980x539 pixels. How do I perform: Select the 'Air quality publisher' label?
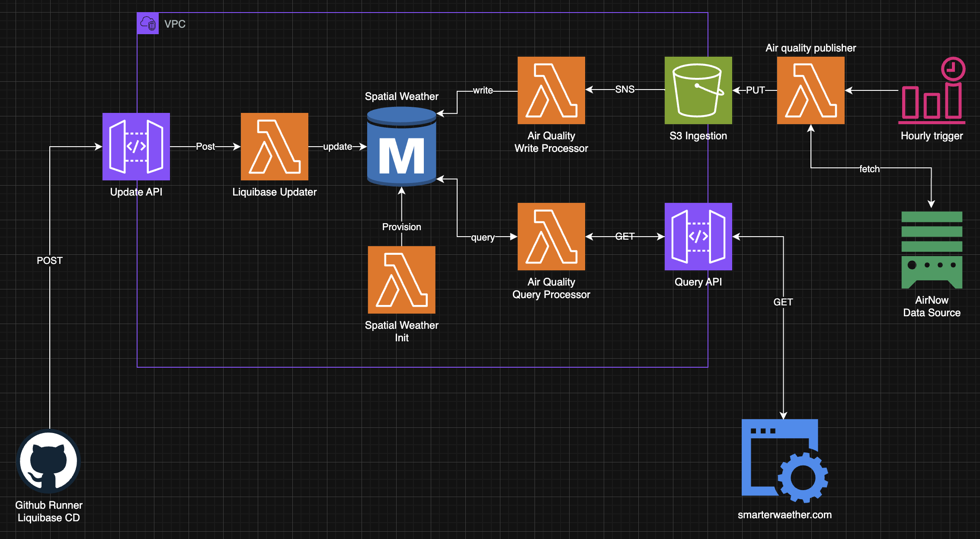click(811, 48)
